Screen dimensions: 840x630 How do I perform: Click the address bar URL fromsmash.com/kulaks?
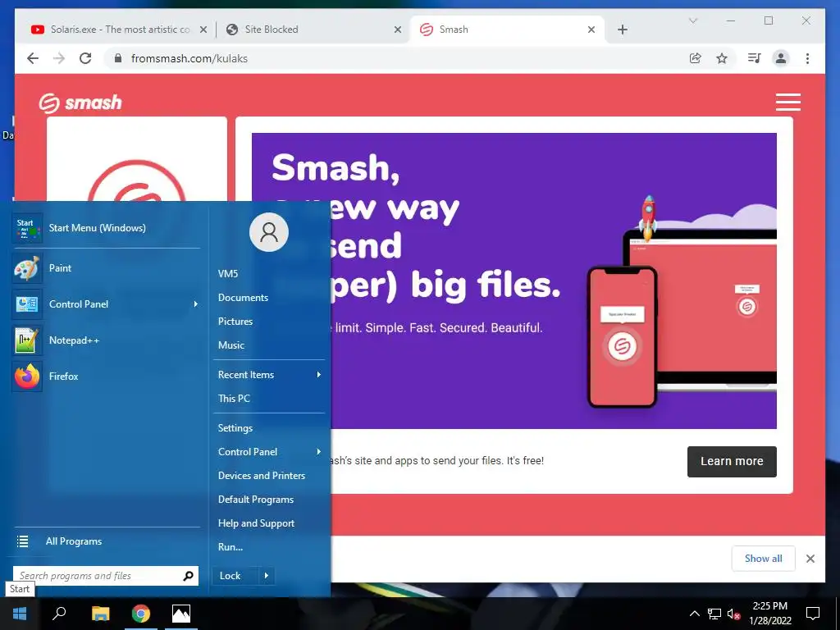click(189, 58)
